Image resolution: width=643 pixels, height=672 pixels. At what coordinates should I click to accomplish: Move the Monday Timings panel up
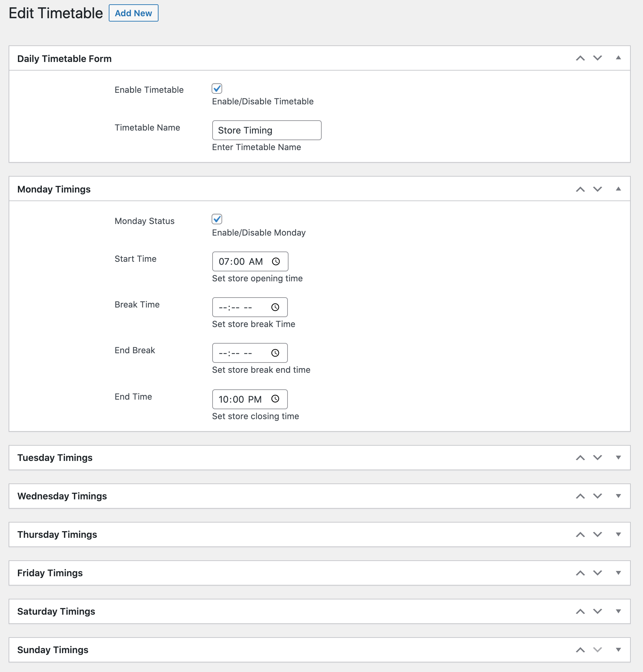coord(580,189)
